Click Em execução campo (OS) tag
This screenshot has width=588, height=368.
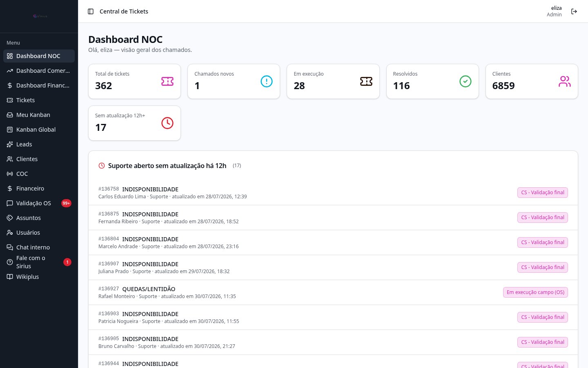(535, 292)
